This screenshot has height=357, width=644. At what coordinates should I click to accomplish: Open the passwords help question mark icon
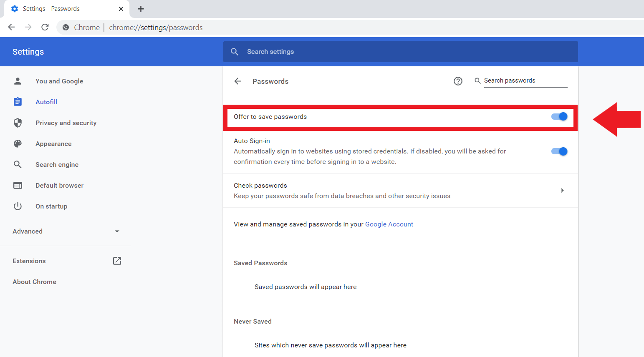[x=458, y=81]
